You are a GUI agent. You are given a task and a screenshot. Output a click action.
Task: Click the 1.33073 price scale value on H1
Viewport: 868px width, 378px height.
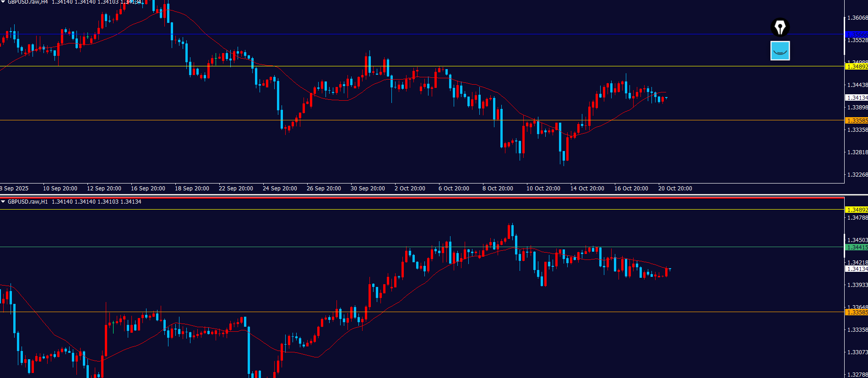click(x=857, y=352)
